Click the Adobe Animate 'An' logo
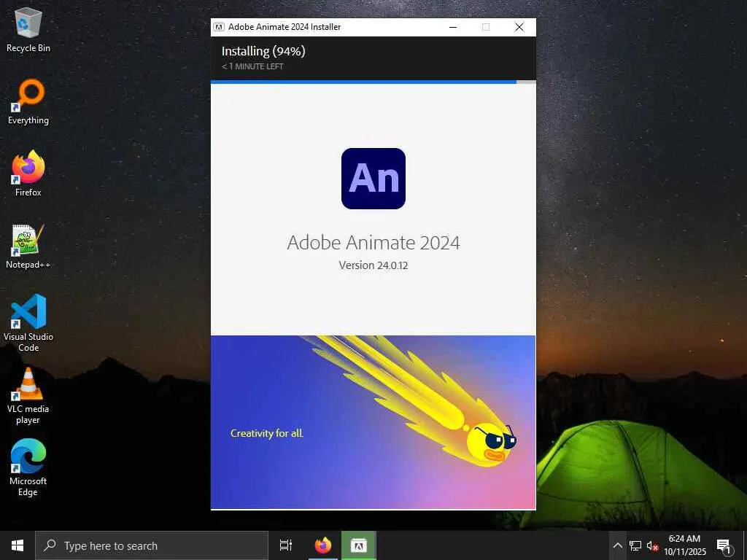The width and height of the screenshot is (747, 560). [373, 179]
